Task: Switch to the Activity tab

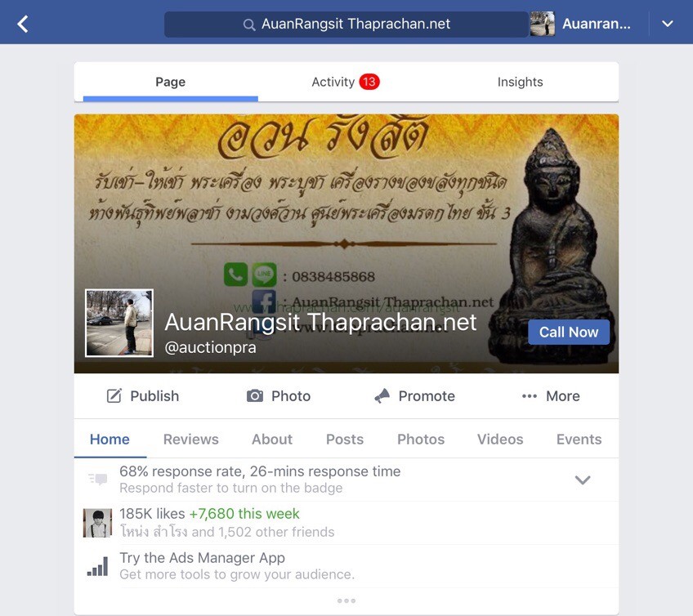Action: [346, 82]
